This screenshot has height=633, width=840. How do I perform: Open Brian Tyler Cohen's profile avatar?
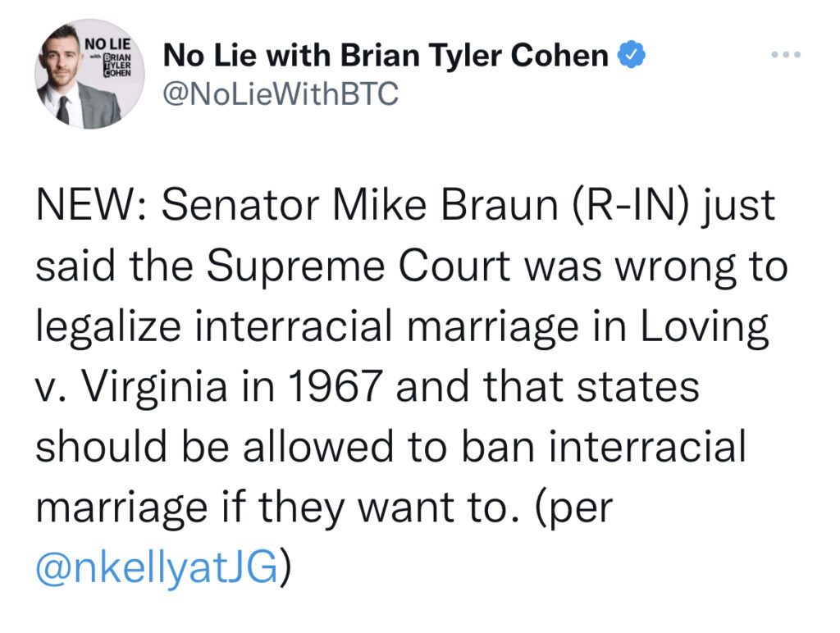(x=89, y=74)
